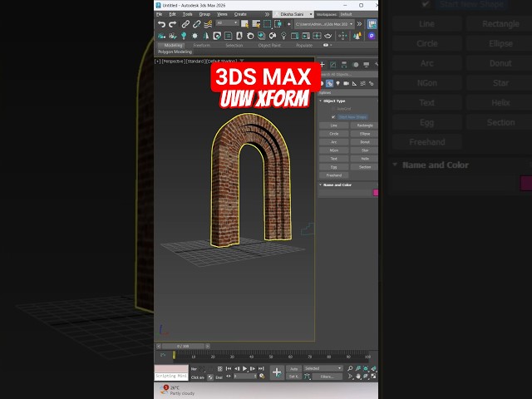Click the Zoom magnifier viewport icon
Screen dimensions: 532x399
pyautogui.click(x=350, y=368)
